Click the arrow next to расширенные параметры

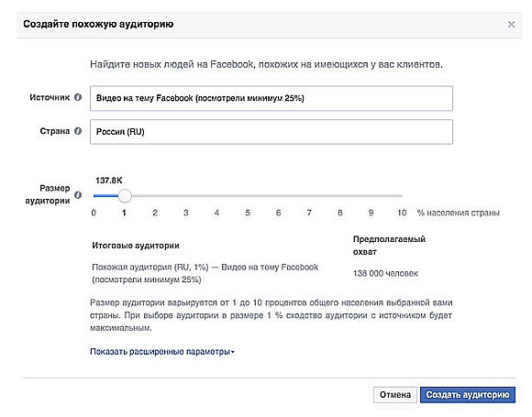point(233,352)
